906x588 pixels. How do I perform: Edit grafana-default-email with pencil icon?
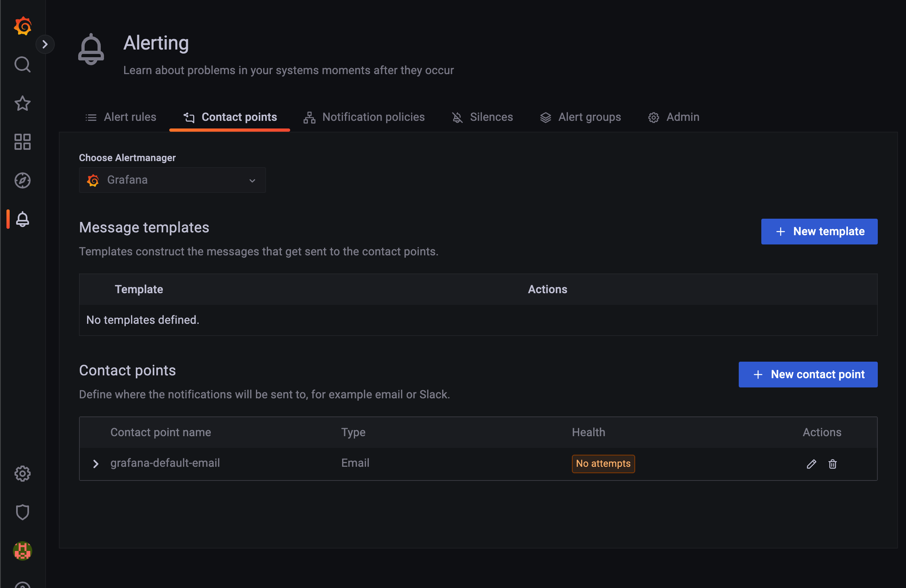pos(811,464)
